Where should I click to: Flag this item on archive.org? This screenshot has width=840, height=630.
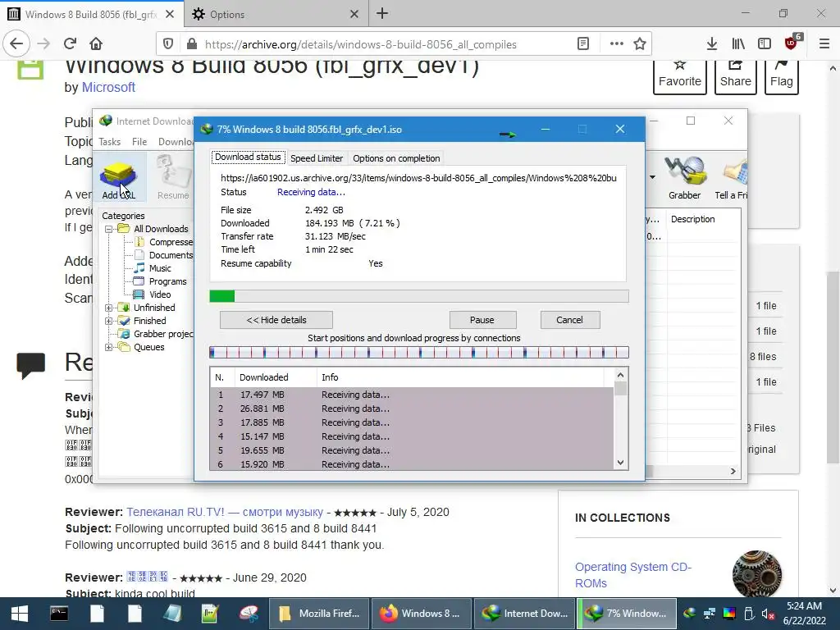[x=781, y=76]
